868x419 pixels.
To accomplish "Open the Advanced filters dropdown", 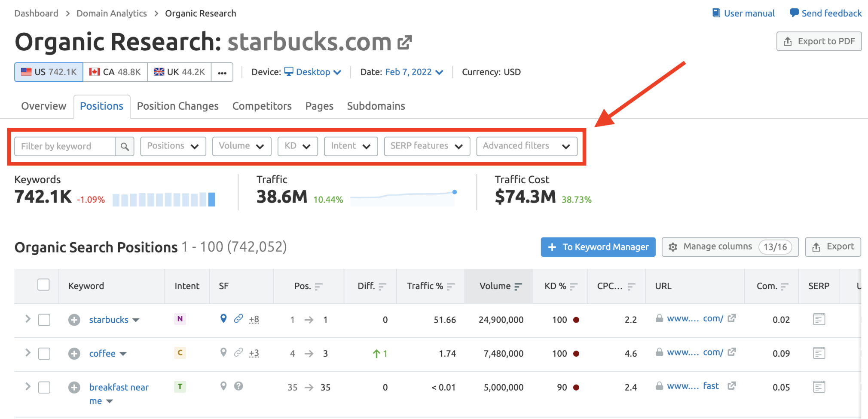I will pos(527,146).
